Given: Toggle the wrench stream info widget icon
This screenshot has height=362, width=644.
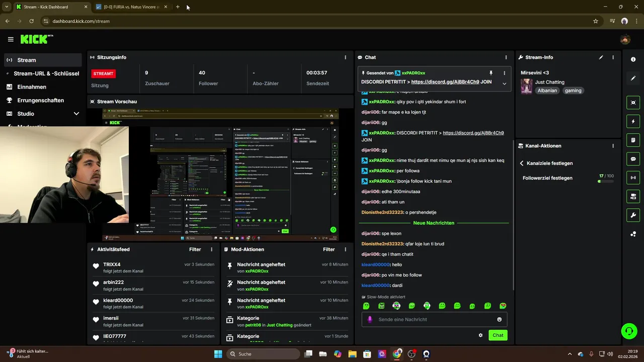Looking at the screenshot, I should click(633, 215).
